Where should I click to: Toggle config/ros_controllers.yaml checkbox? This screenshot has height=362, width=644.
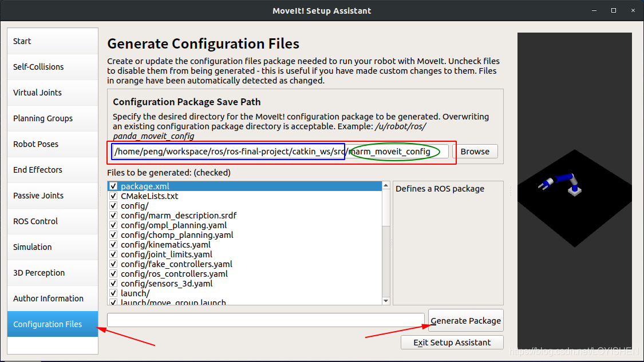tap(113, 274)
